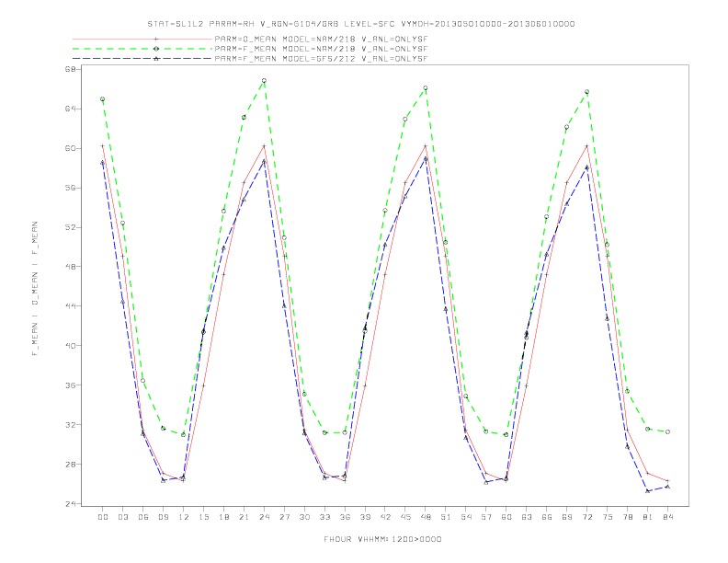Click x-axis forecast hour label 48
The height and width of the screenshot is (563, 728).
point(426,517)
